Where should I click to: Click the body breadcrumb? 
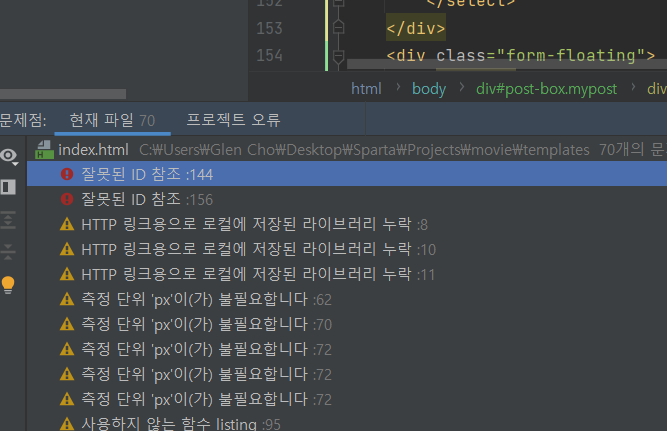429,89
